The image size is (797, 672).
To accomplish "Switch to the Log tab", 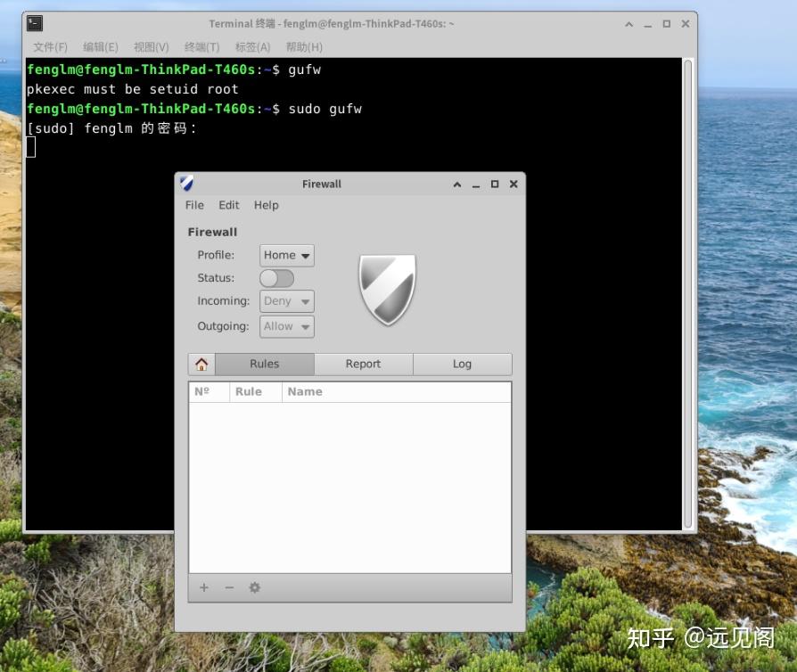I will [x=462, y=364].
